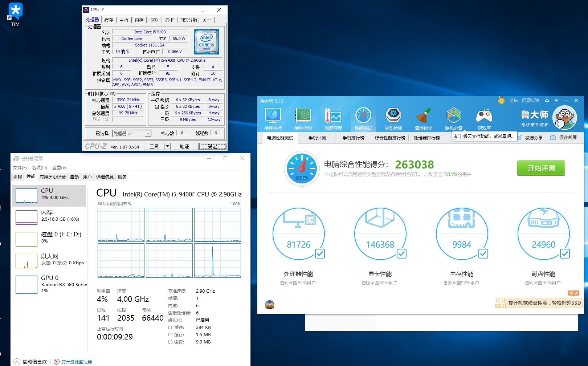This screenshot has width=588, height=366.
Task: Click the SSD drive icon in the promo banner
Action: [501, 303]
